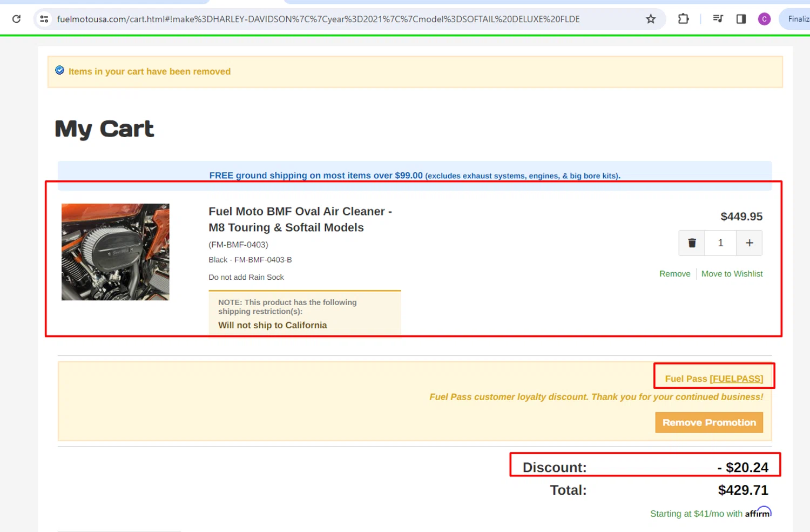This screenshot has height=532, width=810.
Task: Open Fuel Moto BMF Oval Air Cleaner title
Action: point(300,219)
